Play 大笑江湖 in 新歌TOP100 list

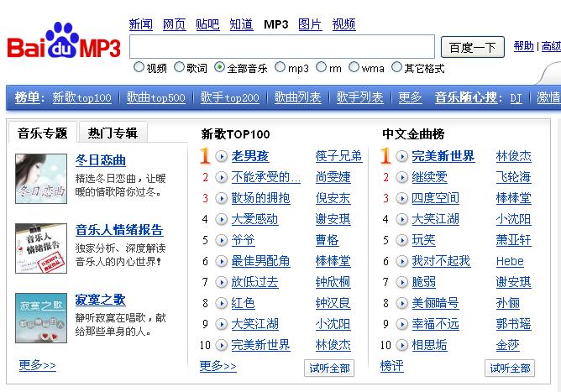[x=222, y=324]
